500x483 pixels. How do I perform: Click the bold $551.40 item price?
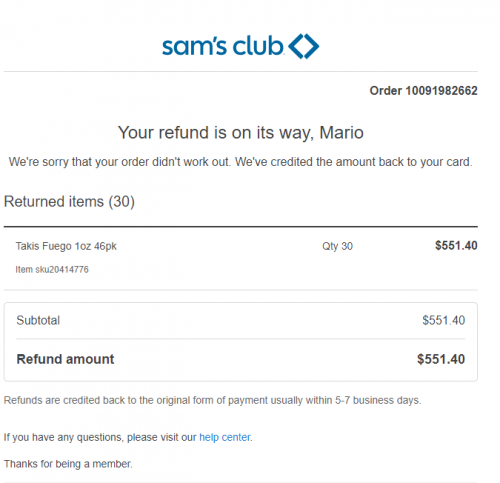point(456,246)
